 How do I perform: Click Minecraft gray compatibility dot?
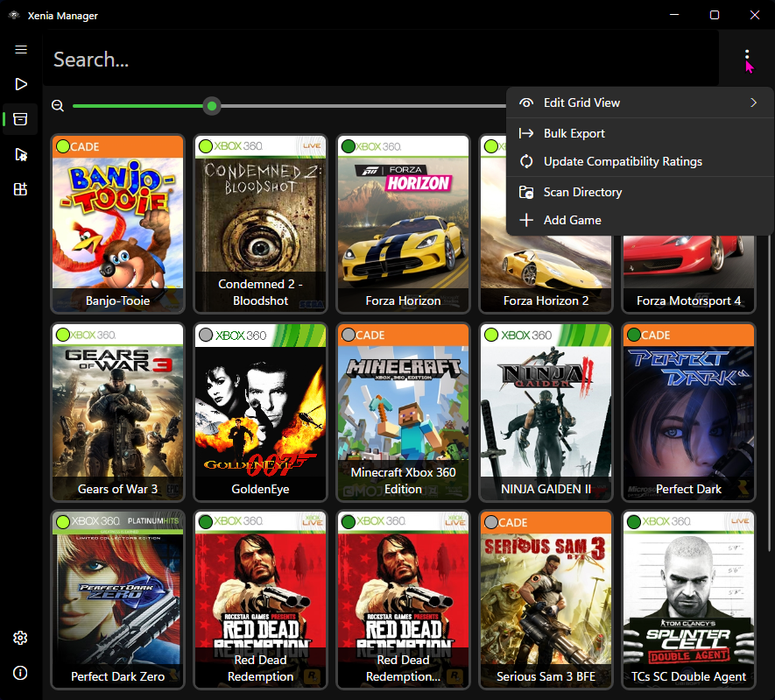[349, 335]
